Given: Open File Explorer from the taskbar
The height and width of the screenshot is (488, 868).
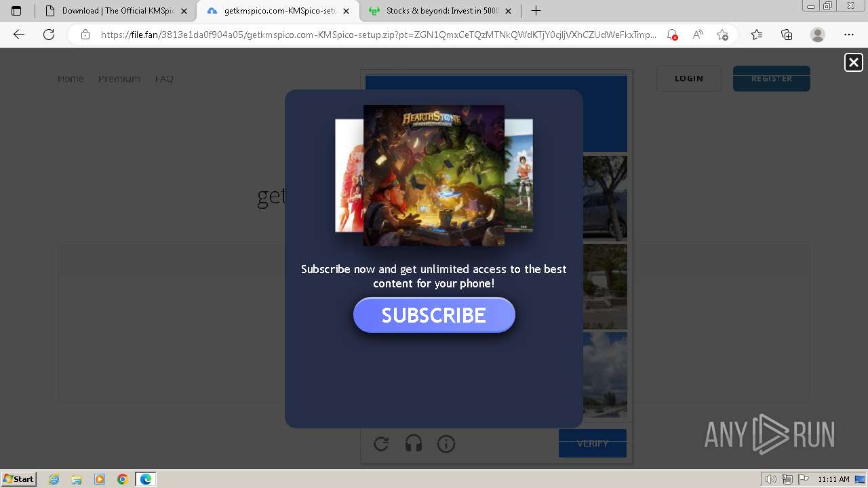Looking at the screenshot, I should 77,479.
